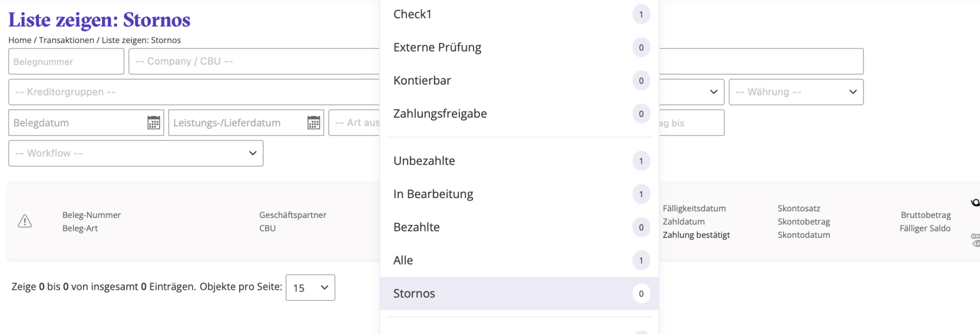Open the Belegdatum calendar picker icon
The image size is (980, 334).
(153, 122)
